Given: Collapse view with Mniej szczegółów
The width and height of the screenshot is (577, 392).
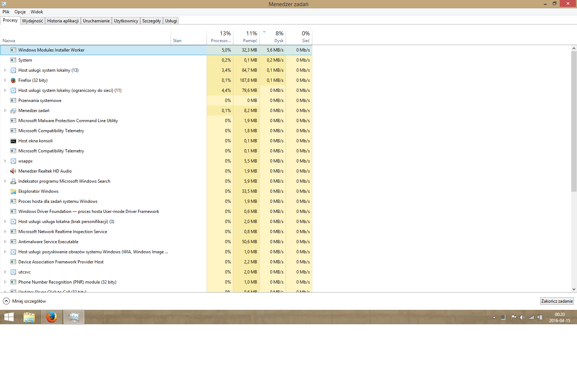Looking at the screenshot, I should pos(25,301).
